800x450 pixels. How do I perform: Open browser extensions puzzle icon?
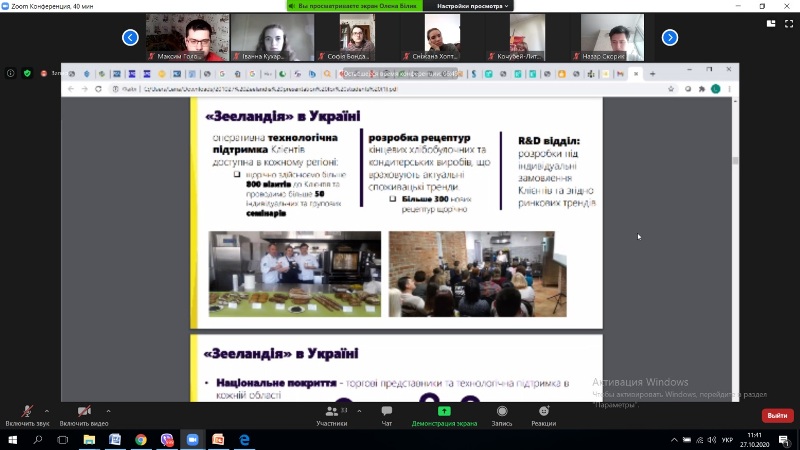702,89
